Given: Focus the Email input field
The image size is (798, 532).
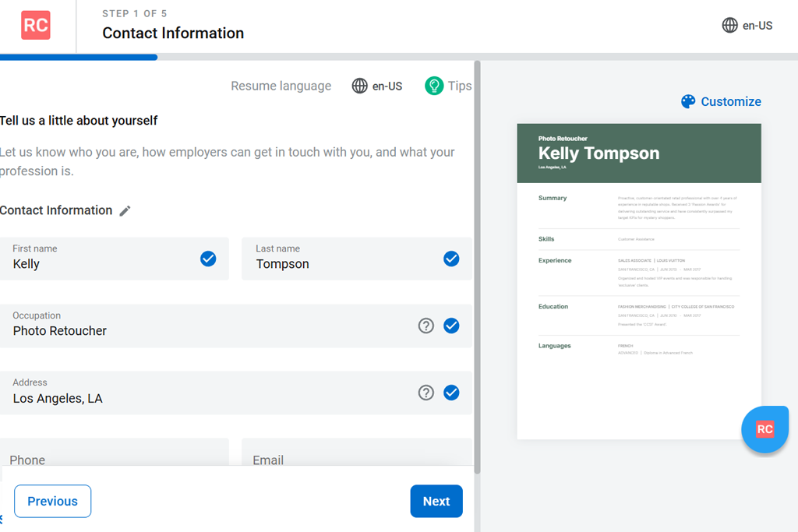Looking at the screenshot, I should [357, 452].
